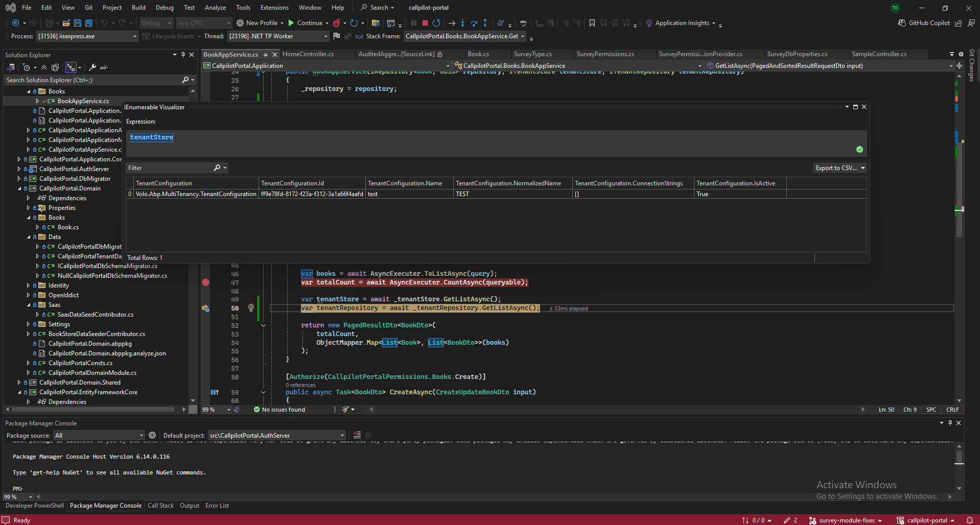Open the Debug menu
980x525 pixels.
click(165, 8)
